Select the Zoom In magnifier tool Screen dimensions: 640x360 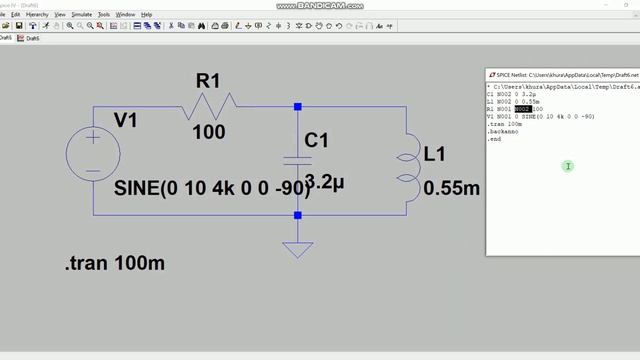(x=70, y=26)
